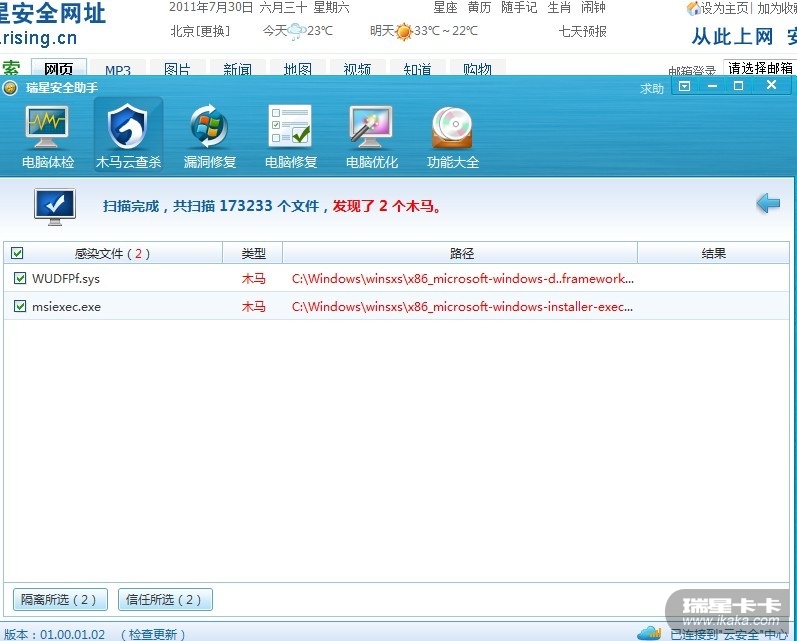The image size is (797, 641).
Task: Switch to the MP3 search tab
Action: (x=118, y=69)
